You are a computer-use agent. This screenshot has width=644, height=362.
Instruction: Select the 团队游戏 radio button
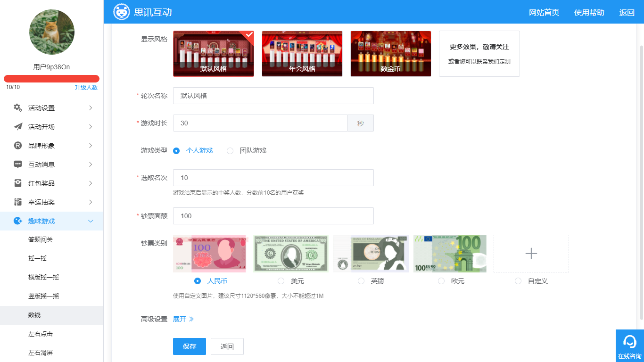(230, 151)
